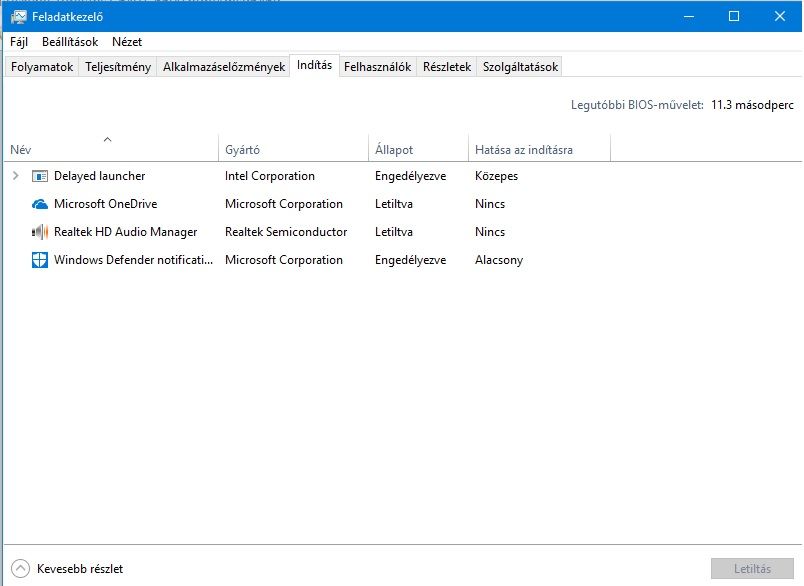Open the Fájl menu
This screenshot has height=586, width=804.
(x=19, y=42)
